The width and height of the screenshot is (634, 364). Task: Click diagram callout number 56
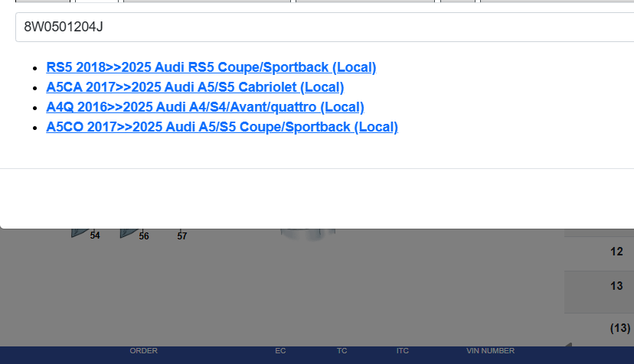tap(144, 236)
